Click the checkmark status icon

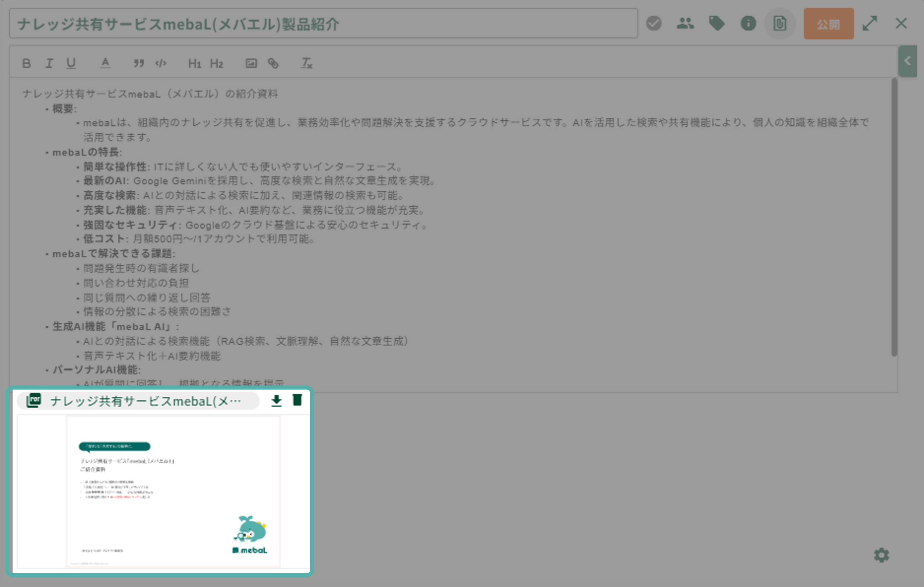pos(654,23)
